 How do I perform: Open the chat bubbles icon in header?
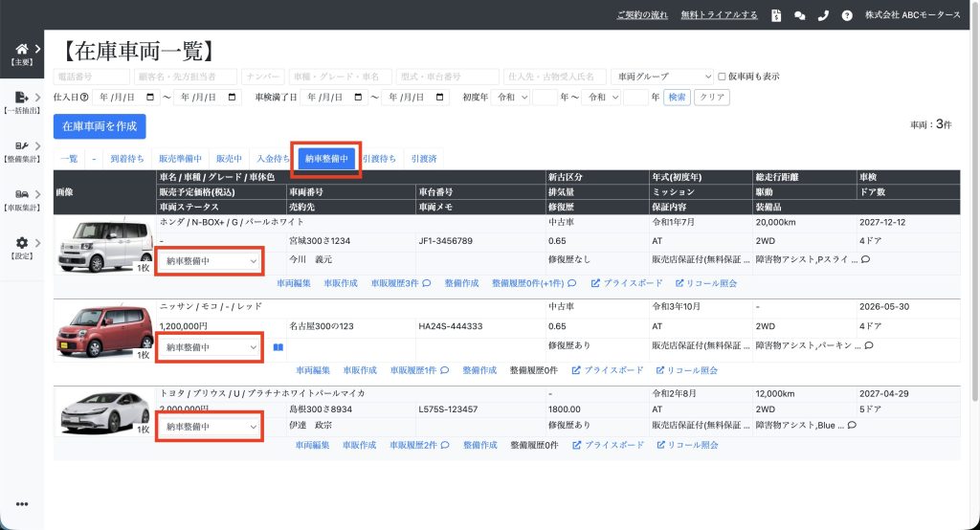pos(800,15)
